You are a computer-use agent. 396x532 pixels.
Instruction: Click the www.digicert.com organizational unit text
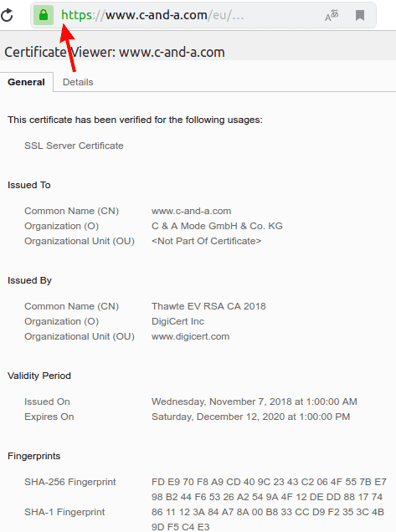[x=191, y=336]
